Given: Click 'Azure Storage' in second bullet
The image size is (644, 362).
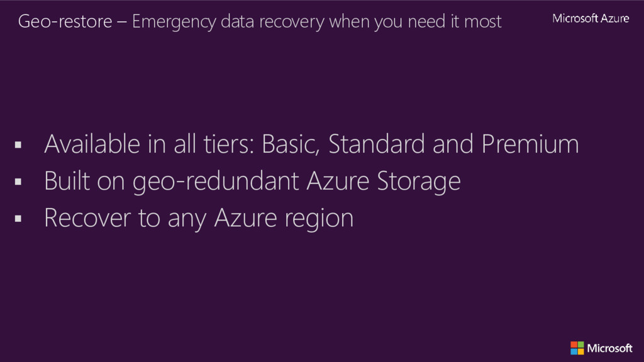Looking at the screenshot, I should point(383,182).
